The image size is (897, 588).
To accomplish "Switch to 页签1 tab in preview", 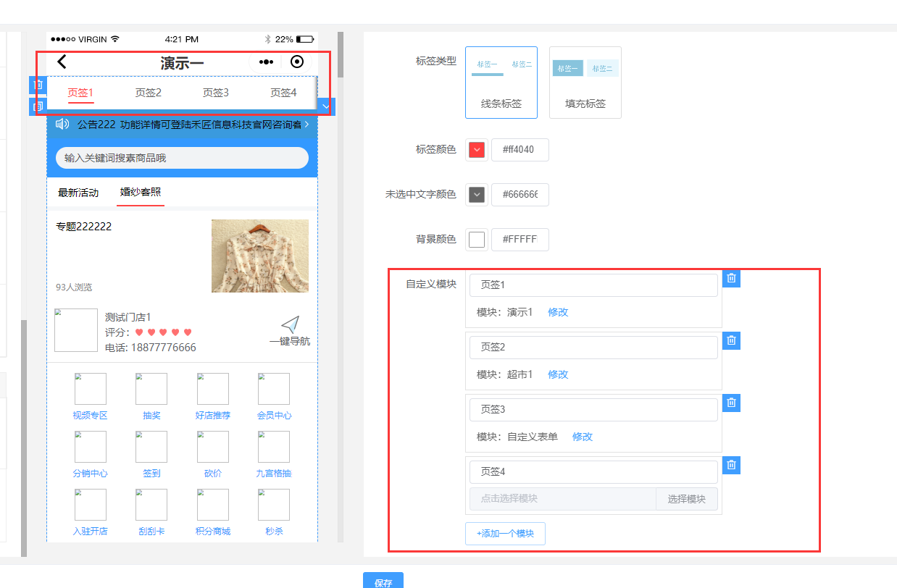I will (80, 93).
